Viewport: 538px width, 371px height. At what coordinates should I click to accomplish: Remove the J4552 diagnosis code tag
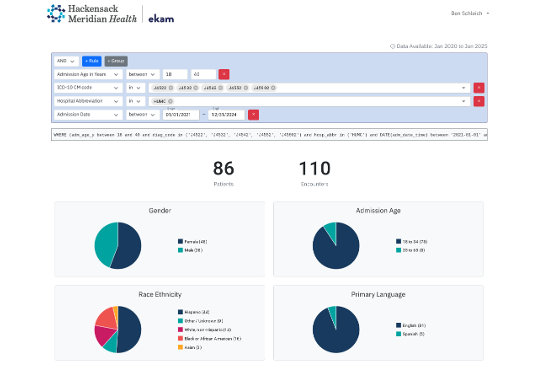[x=246, y=88]
